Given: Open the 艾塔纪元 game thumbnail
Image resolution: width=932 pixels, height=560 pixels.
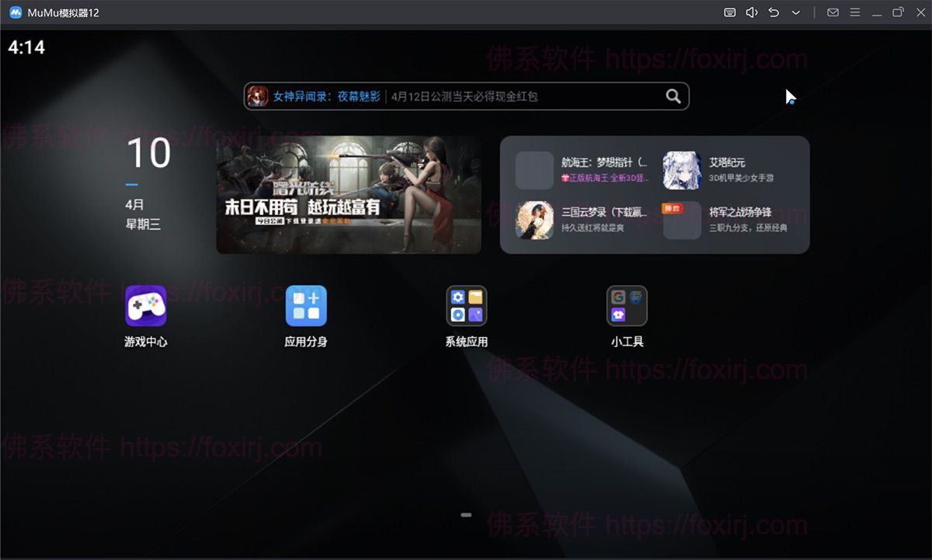Looking at the screenshot, I should pyautogui.click(x=681, y=169).
